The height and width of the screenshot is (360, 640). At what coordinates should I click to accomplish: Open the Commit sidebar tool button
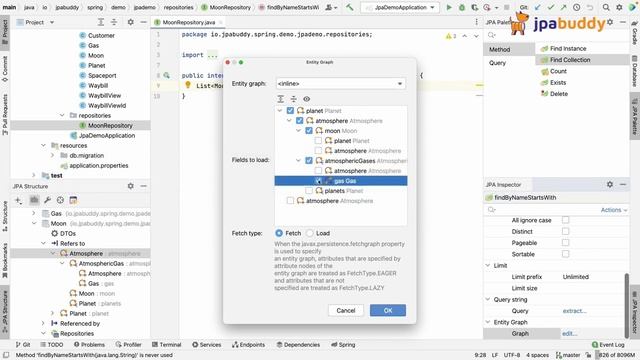pos(5,69)
